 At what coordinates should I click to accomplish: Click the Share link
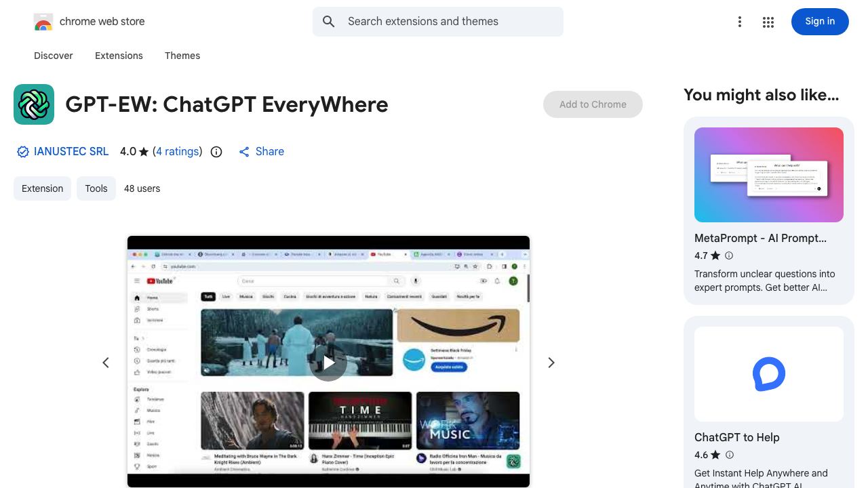pos(261,152)
